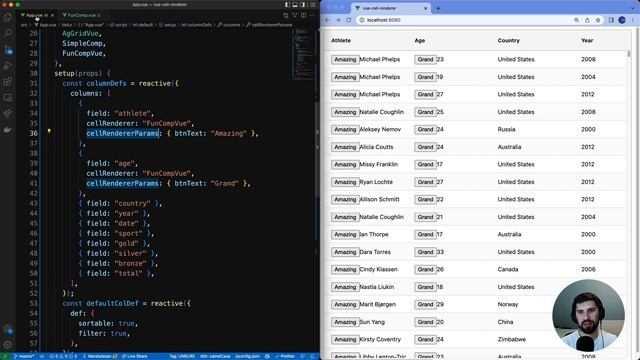Switch to the FunComp.vue editor tab
The image size is (640, 360).
[x=82, y=15]
